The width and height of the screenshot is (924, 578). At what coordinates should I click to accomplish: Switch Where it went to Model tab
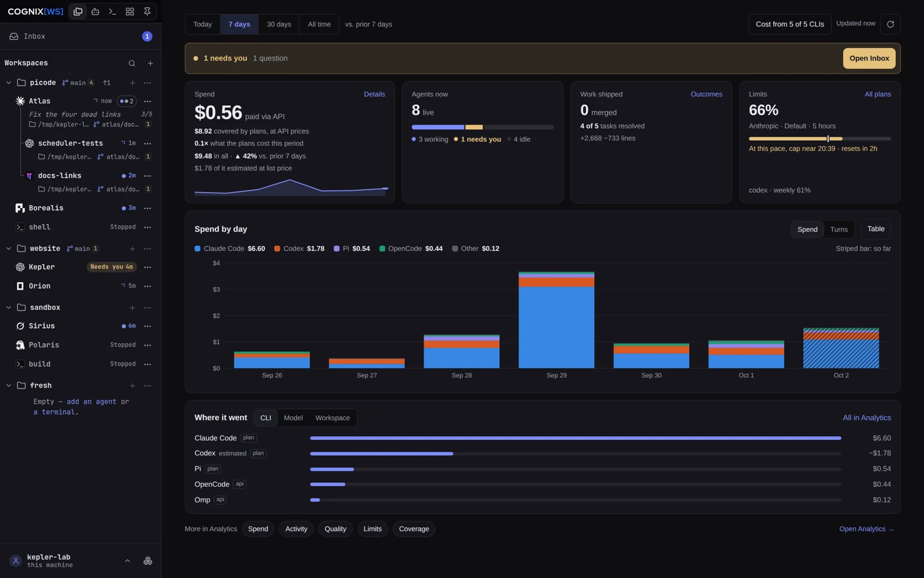coord(293,418)
